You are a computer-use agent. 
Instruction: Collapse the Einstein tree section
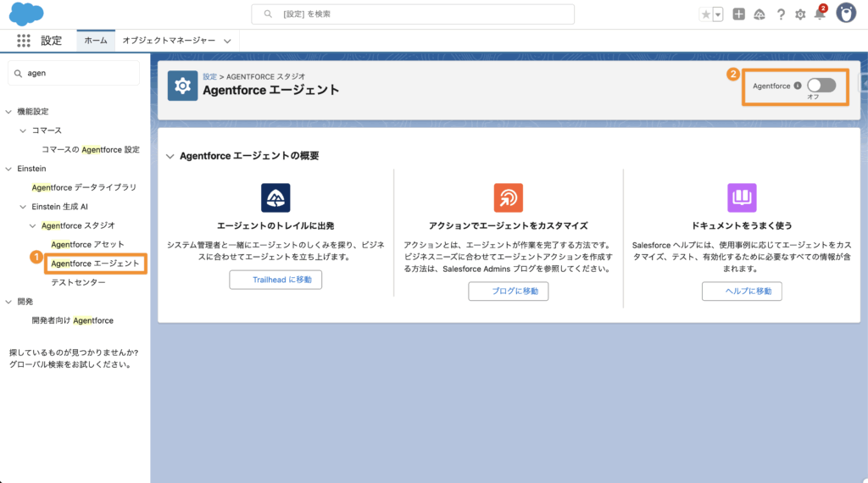[x=8, y=169]
